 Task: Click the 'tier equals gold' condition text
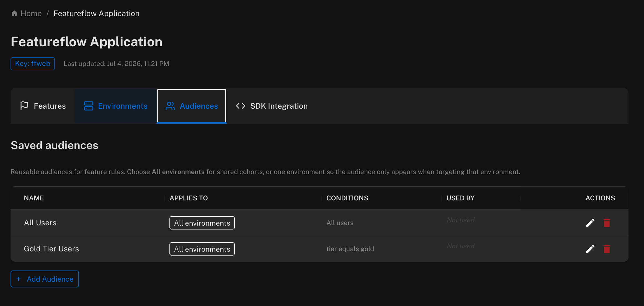click(x=350, y=249)
